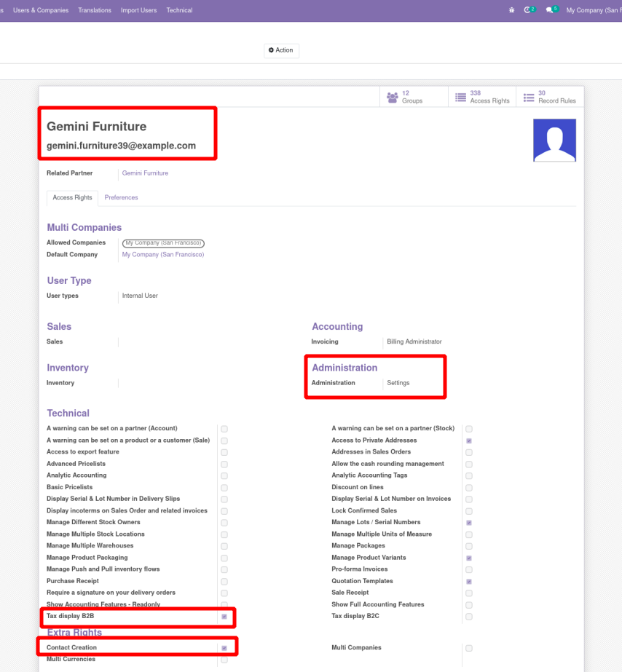Switch to the Preferences tab

[x=122, y=197]
